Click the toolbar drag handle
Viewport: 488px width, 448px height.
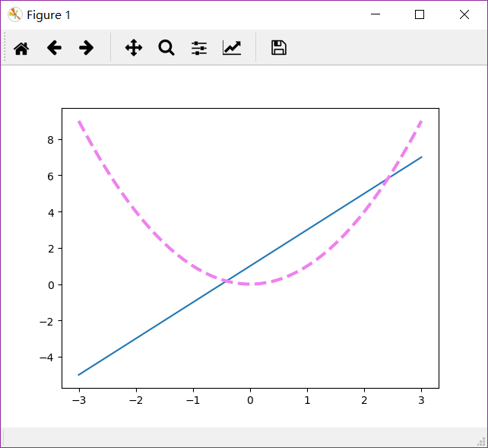point(5,48)
